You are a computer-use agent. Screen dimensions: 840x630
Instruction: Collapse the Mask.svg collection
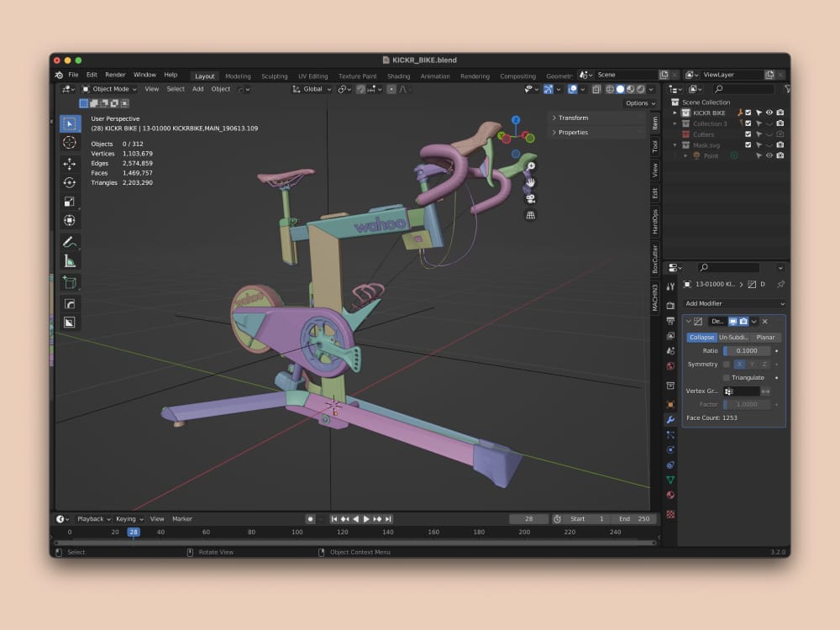(675, 145)
